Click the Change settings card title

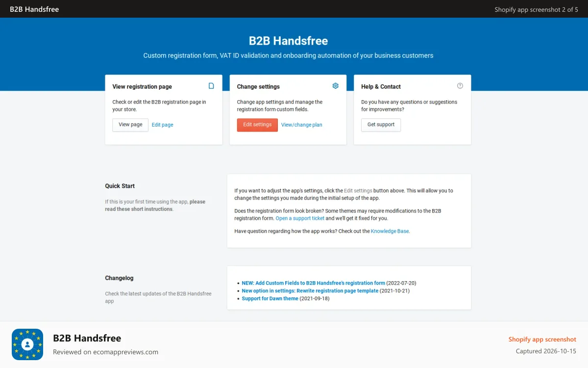pos(258,87)
